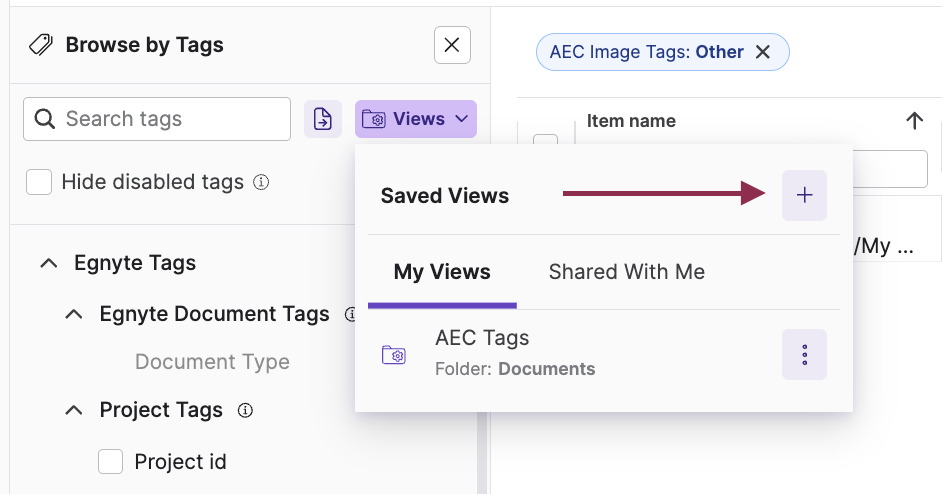The image size is (942, 494).
Task: Click the sort arrow in the Item name column
Action: pyautogui.click(x=914, y=121)
